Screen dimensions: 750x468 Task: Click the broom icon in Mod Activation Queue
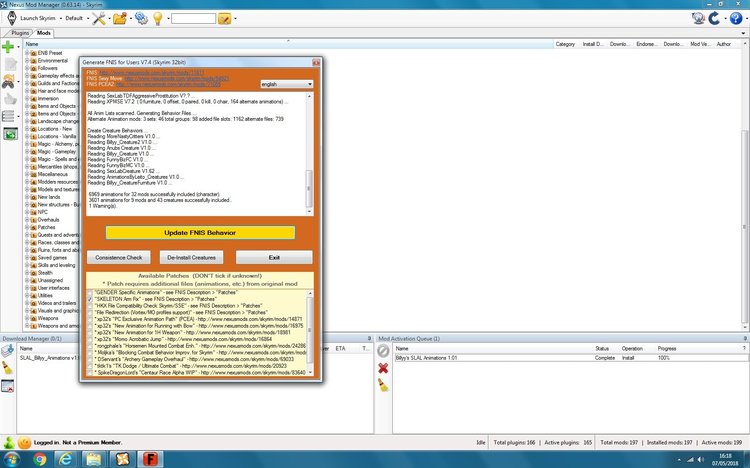(383, 385)
